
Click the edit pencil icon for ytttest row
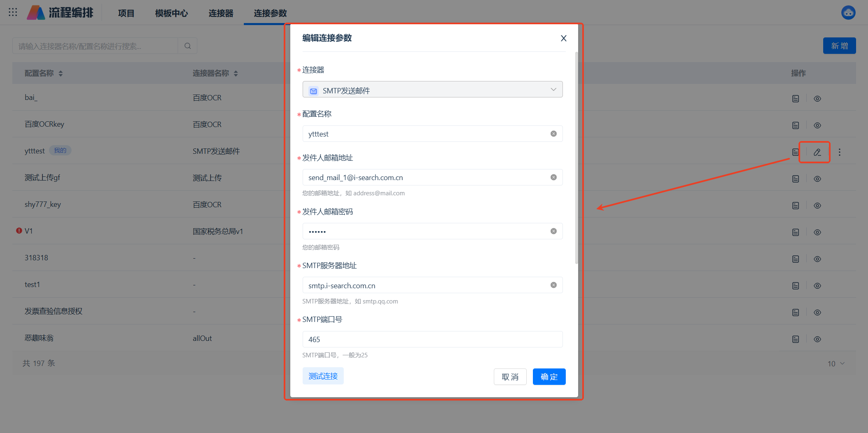[817, 152]
